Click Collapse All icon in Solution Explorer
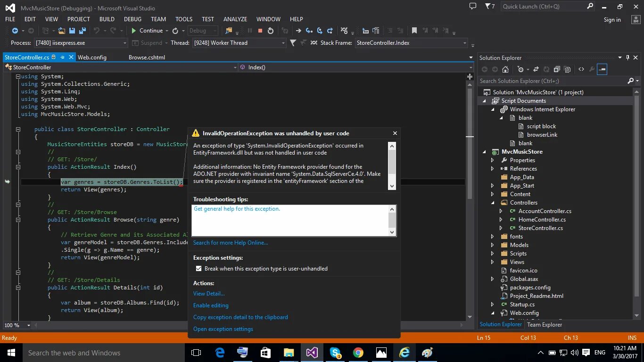This screenshot has width=644, height=362. (557, 69)
